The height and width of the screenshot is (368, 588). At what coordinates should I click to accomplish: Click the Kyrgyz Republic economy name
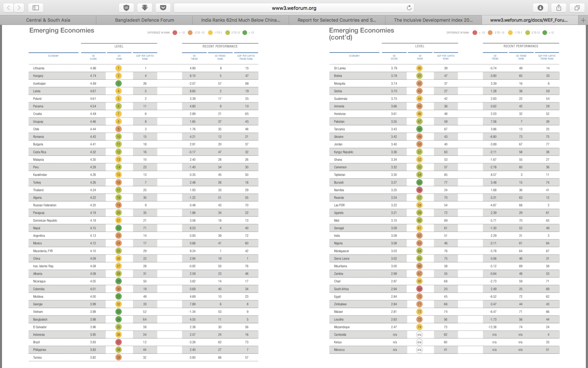(344, 152)
